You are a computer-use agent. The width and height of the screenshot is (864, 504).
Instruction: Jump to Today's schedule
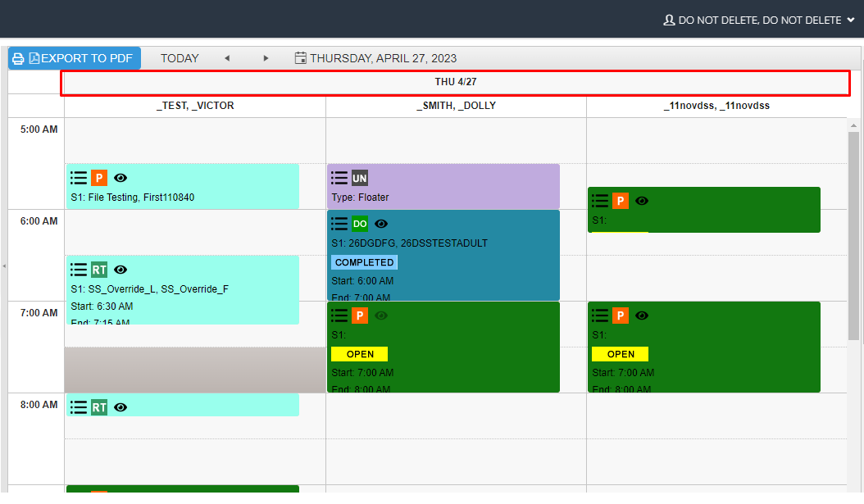[x=180, y=58]
